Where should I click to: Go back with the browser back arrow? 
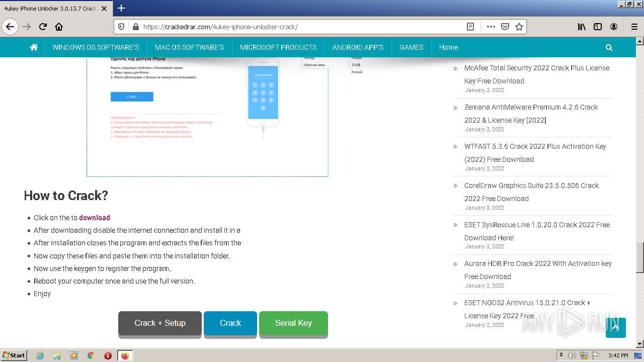click(10, 27)
